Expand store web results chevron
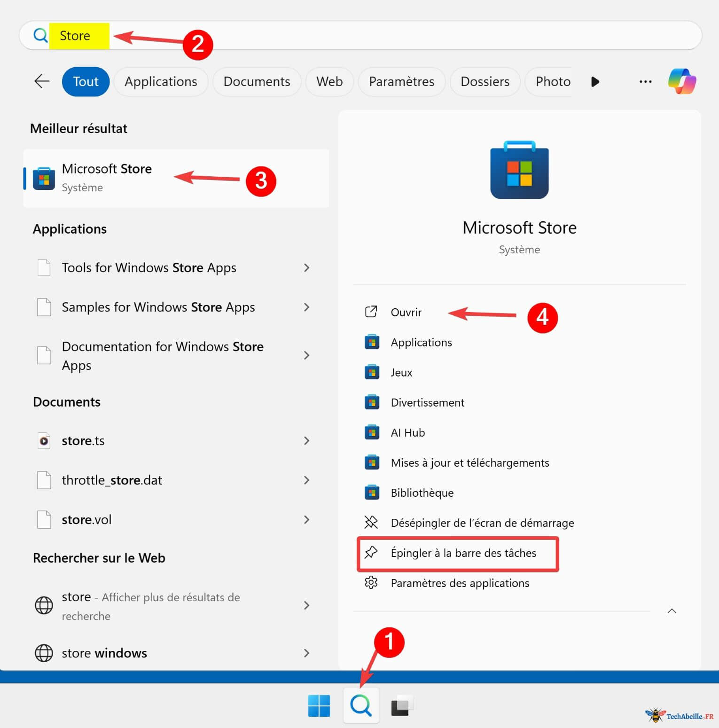This screenshot has width=719, height=728. tap(306, 605)
